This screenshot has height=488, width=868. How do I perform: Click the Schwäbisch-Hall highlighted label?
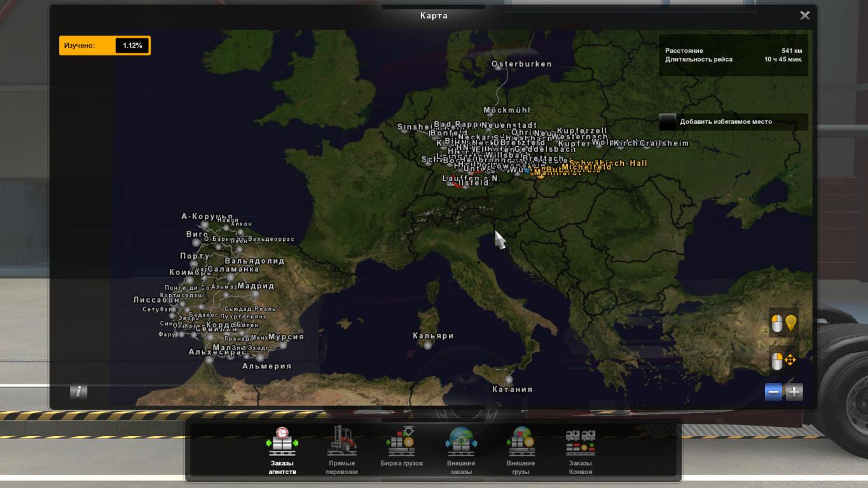tap(609, 163)
